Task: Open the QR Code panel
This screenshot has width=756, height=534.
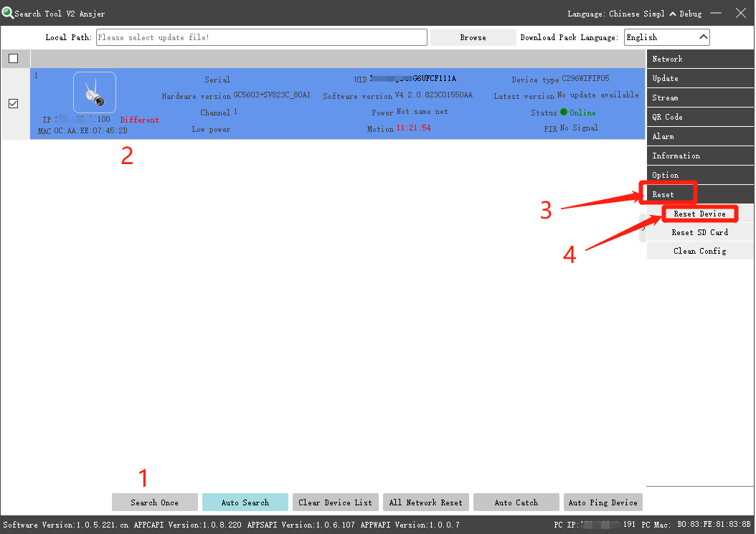Action: [x=699, y=116]
